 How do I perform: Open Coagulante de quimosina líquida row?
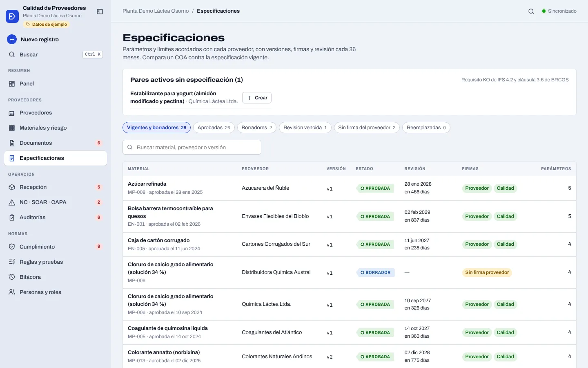point(350,332)
